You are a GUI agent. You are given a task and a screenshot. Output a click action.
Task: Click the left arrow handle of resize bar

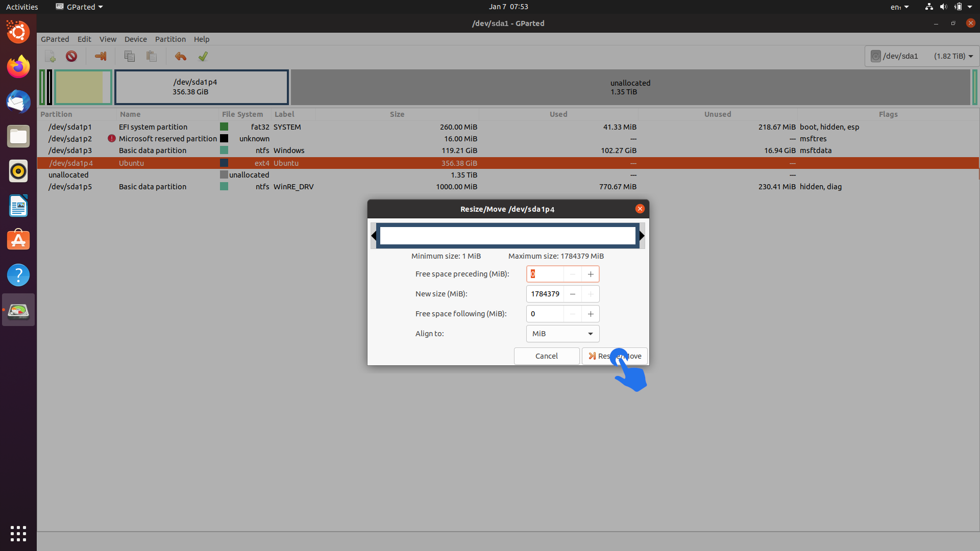[374, 236]
